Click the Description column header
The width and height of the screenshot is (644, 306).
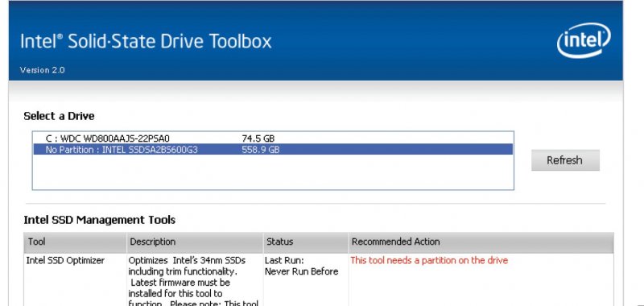(x=195, y=242)
